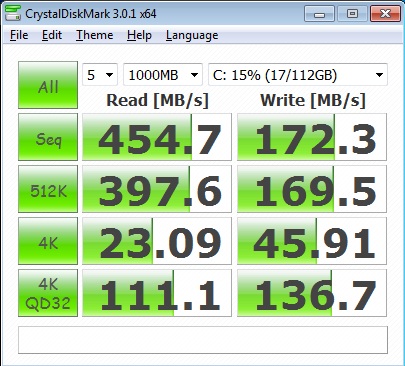Click the Seq write result 172.3
The height and width of the screenshot is (366, 405).
312,137
